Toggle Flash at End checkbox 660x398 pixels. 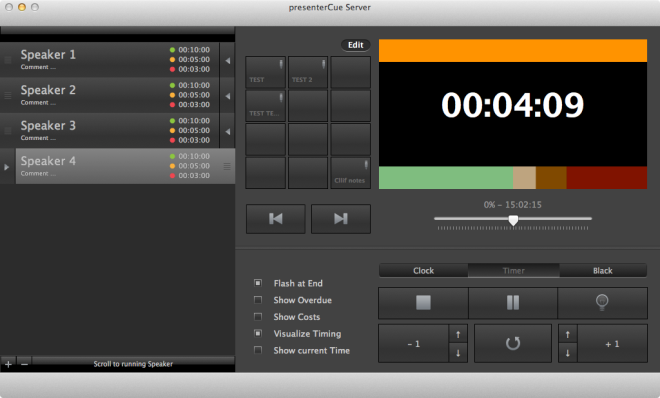pyautogui.click(x=258, y=283)
